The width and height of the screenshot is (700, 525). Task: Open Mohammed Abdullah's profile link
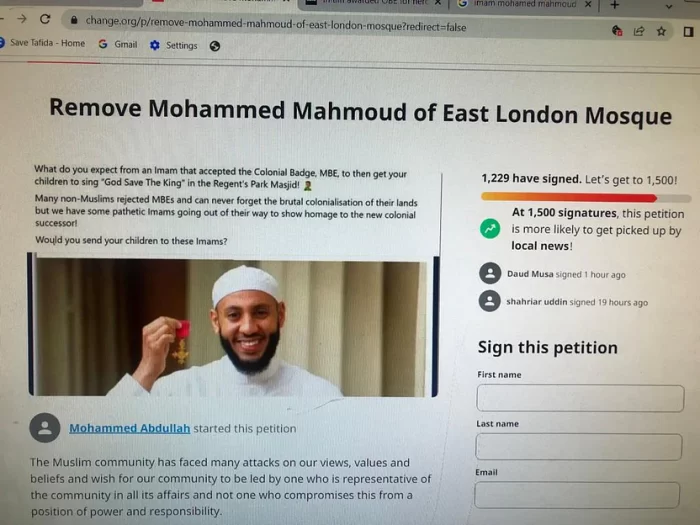pos(128,428)
